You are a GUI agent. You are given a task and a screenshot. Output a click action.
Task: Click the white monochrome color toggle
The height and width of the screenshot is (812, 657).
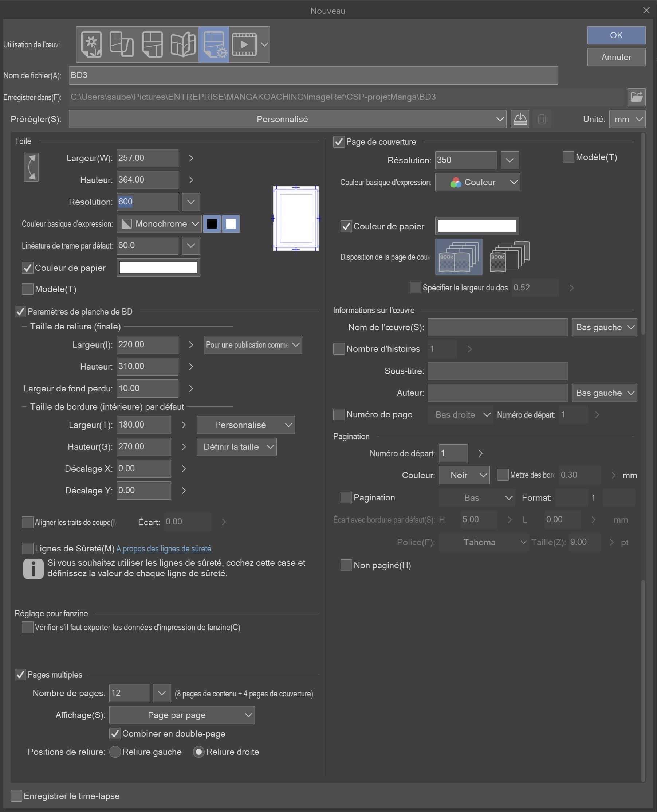pos(231,224)
